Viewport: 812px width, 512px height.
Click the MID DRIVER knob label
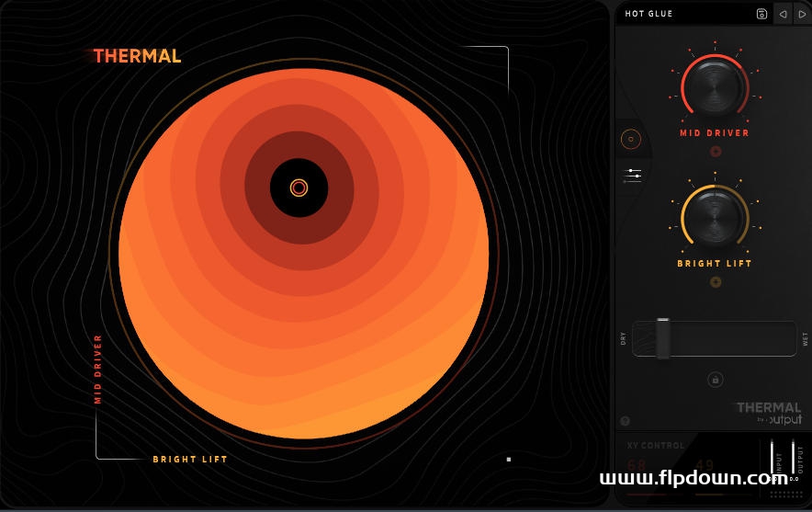point(714,133)
